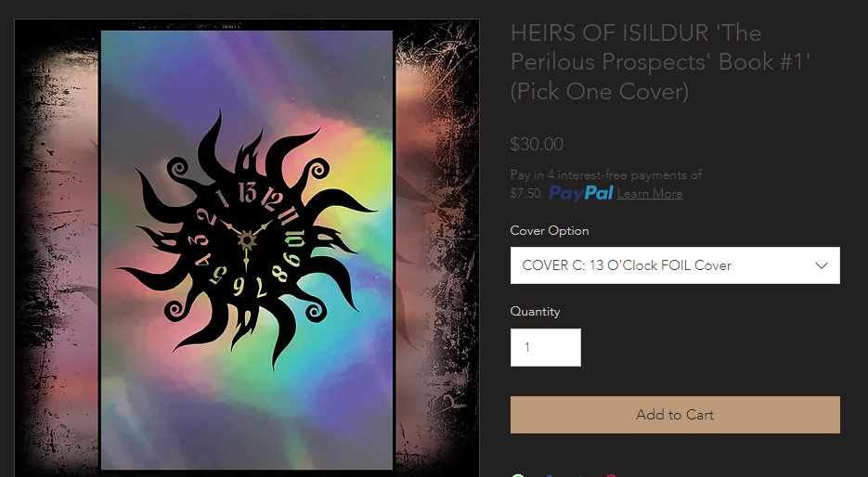Click the $30.00 price text

pos(537,145)
